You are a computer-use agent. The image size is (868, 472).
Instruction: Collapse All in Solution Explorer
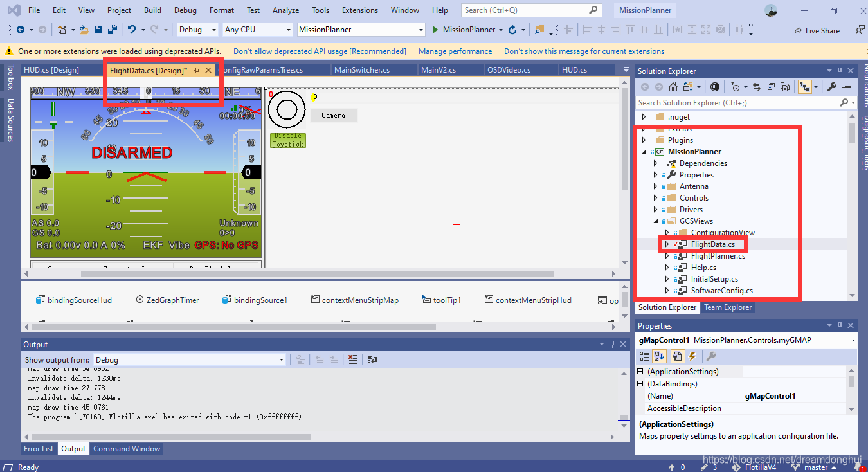(x=771, y=87)
